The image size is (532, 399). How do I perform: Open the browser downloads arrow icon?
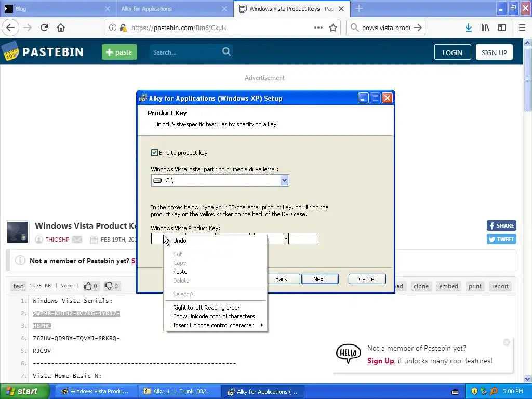(x=469, y=28)
